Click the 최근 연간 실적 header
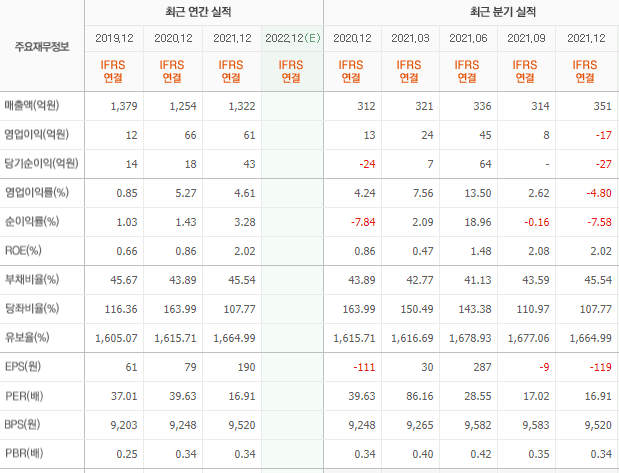This screenshot has height=473, width=619. point(198,12)
